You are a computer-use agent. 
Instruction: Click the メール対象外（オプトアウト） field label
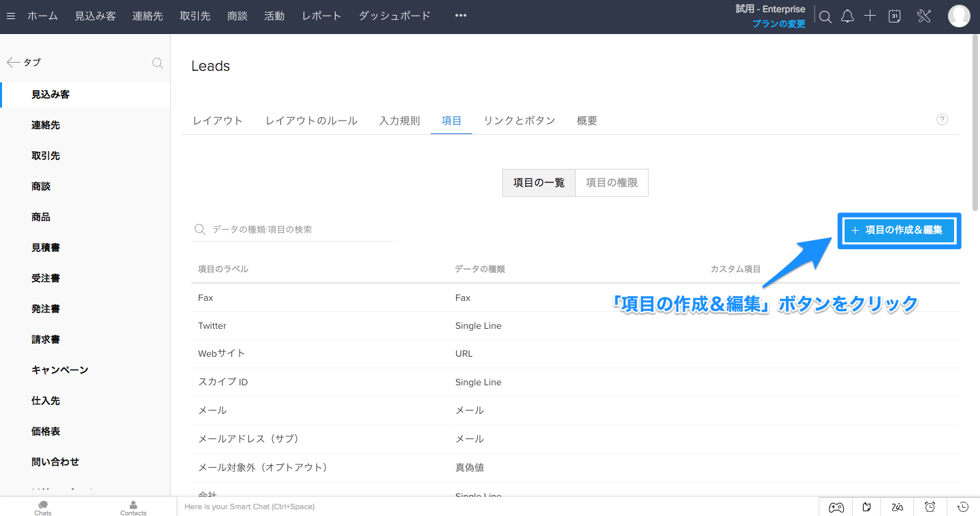click(263, 468)
